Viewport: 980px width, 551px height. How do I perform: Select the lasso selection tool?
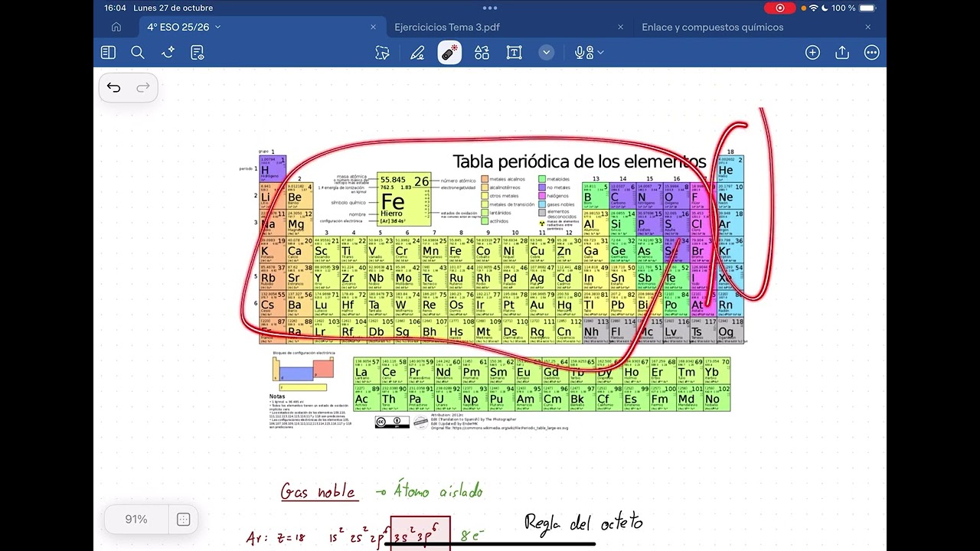382,52
